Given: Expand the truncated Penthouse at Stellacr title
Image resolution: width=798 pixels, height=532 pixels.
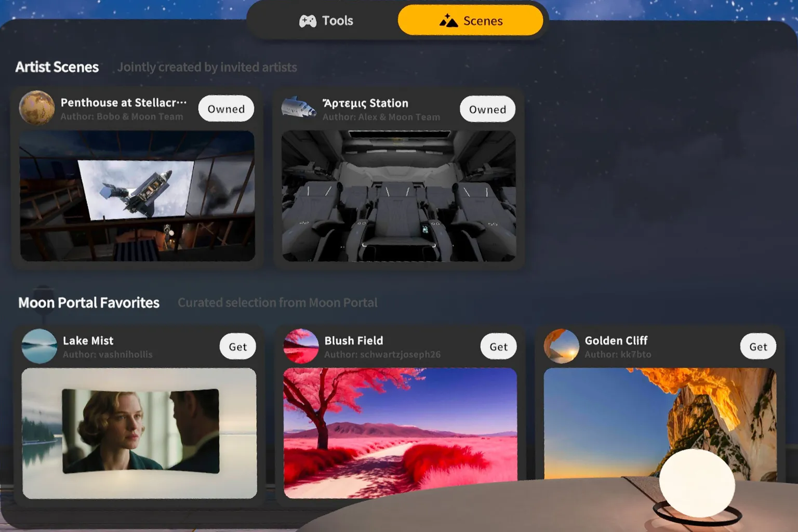Looking at the screenshot, I should tap(123, 102).
